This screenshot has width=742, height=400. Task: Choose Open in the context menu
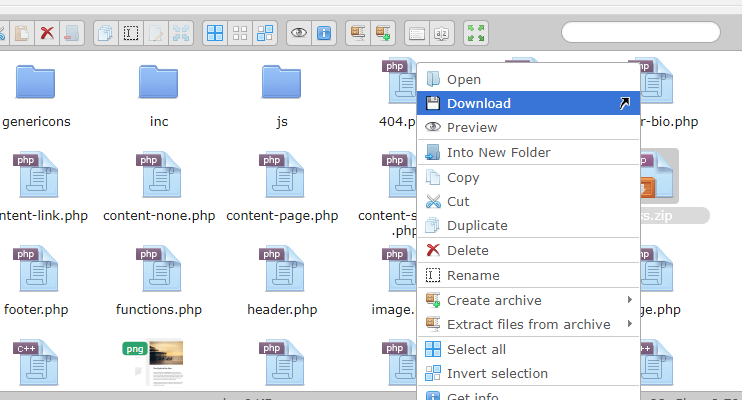click(x=528, y=80)
